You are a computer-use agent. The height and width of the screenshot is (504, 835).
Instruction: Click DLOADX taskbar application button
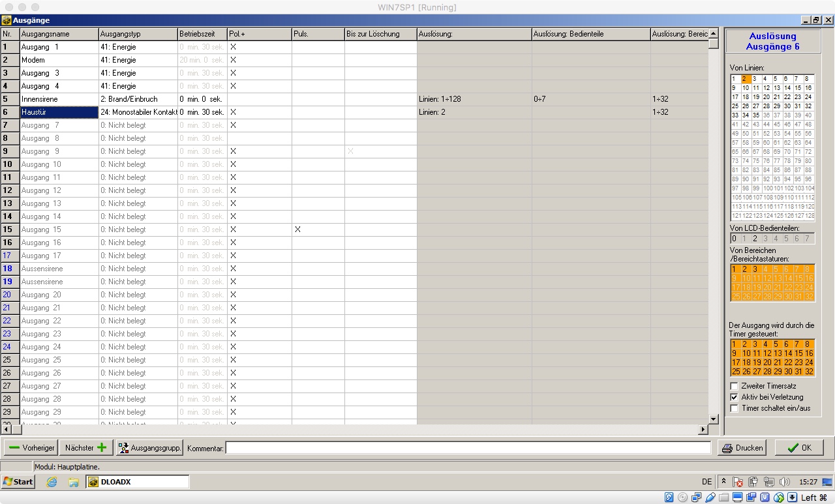(x=138, y=482)
